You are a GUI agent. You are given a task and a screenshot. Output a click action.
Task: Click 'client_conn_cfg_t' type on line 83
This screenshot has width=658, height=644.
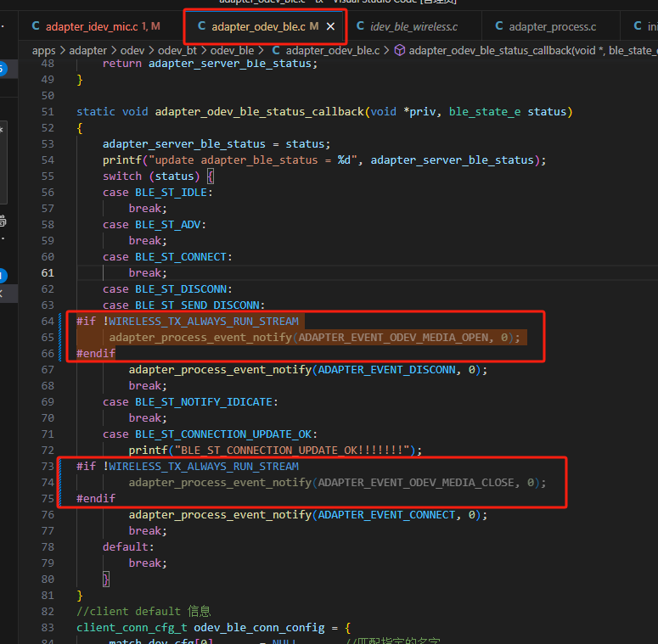click(132, 628)
